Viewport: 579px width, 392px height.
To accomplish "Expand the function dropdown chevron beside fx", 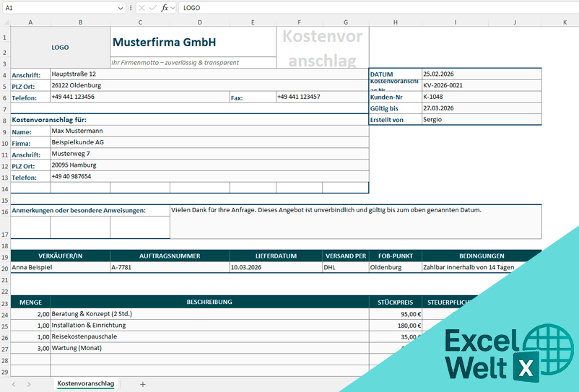I will (173, 7).
